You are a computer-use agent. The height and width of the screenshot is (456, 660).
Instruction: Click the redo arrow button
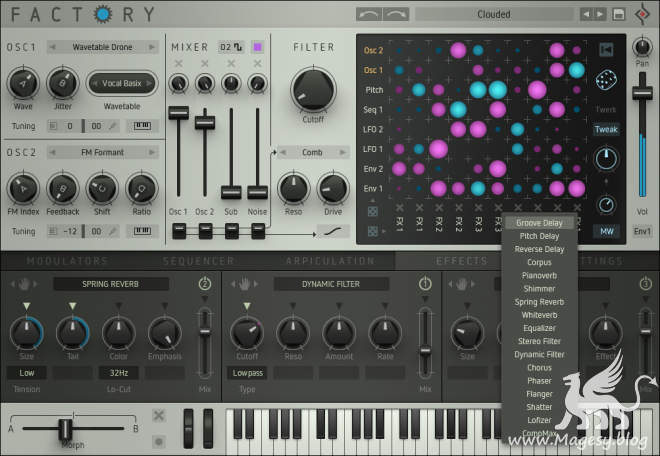(x=396, y=14)
